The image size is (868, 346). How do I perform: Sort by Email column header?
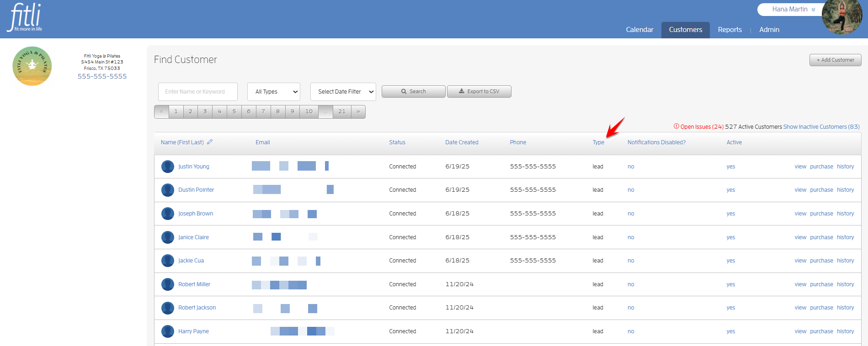coord(263,142)
